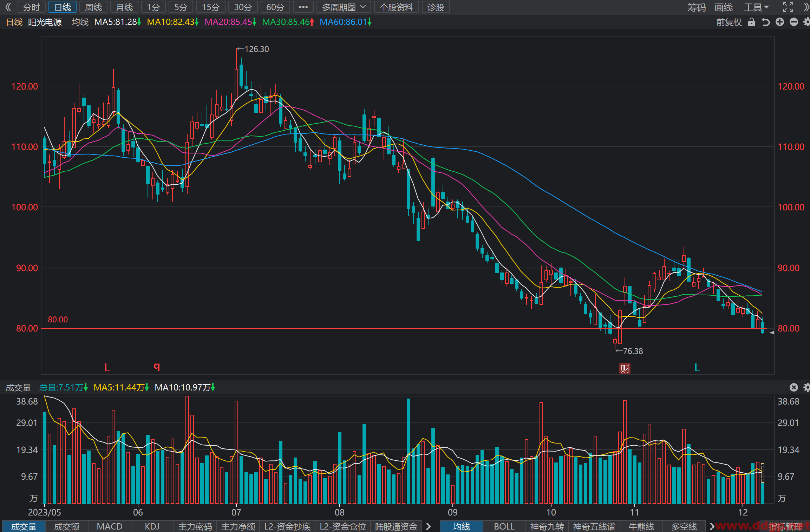Image resolution: width=810 pixels, height=532 pixels.
Task: Expand 多周期图 dropdown
Action: tap(344, 7)
